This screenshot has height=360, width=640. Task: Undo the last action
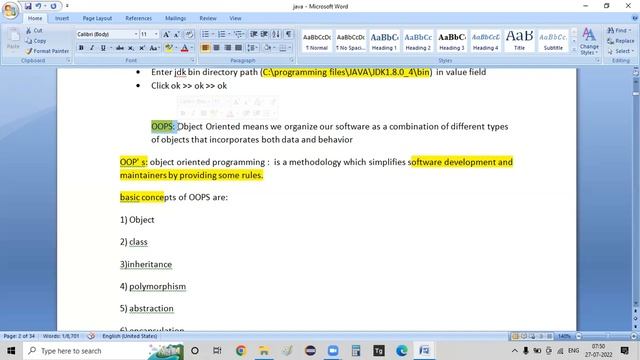(38, 6)
